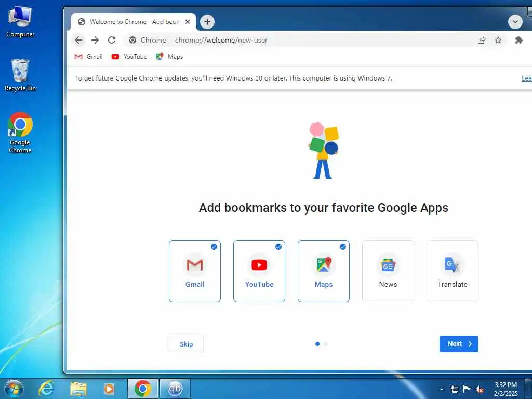Click the forward navigation arrow
The image size is (532, 399).
pyautogui.click(x=95, y=40)
